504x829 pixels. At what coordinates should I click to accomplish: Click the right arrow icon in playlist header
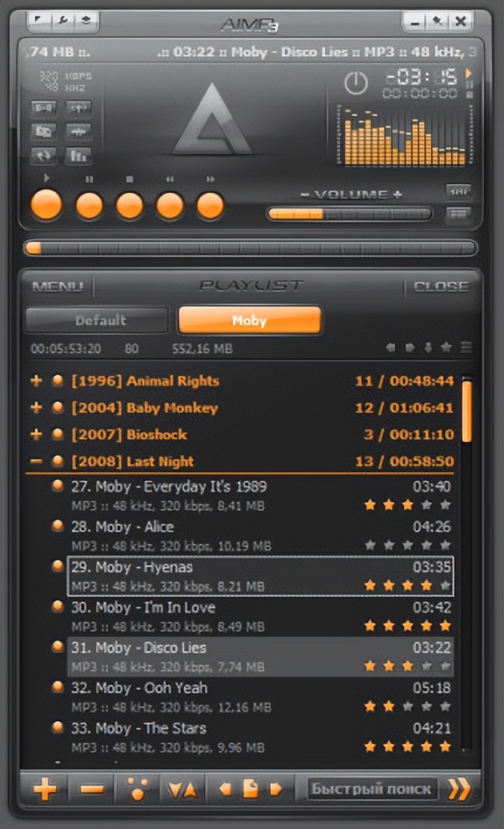(409, 347)
